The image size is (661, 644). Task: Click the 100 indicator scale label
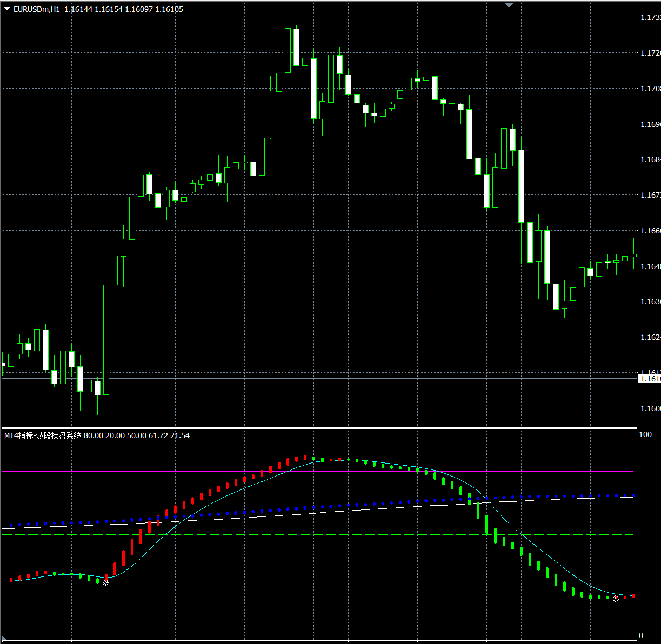click(645, 434)
